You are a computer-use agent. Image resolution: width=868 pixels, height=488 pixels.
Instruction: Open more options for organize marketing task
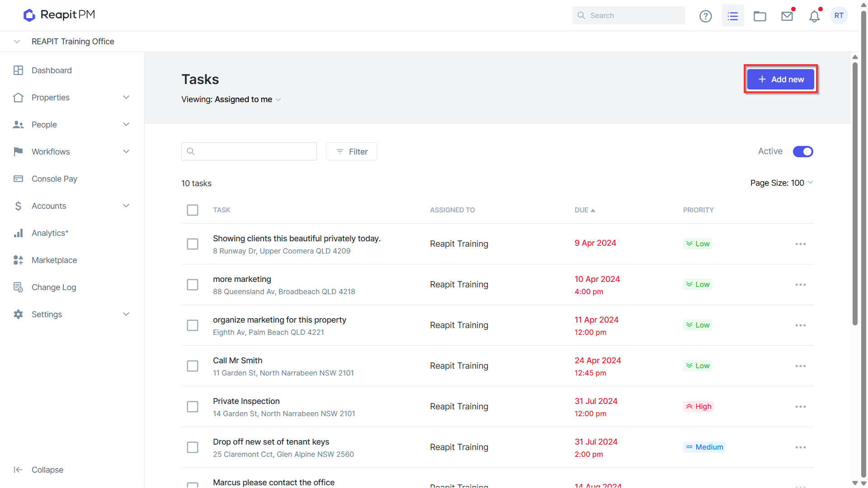coord(801,325)
